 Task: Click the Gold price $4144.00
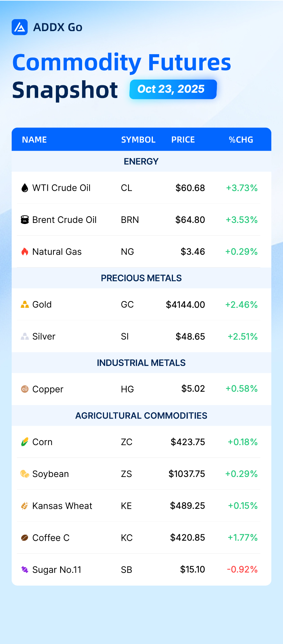[x=185, y=305]
